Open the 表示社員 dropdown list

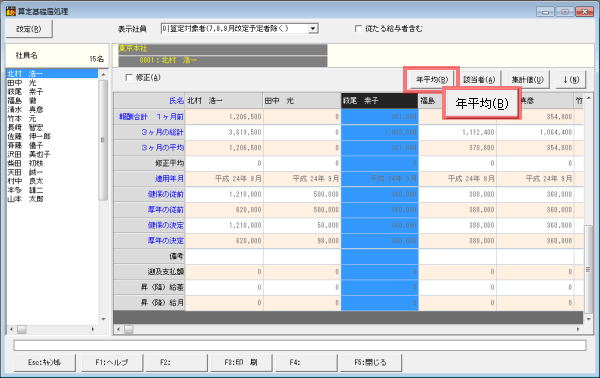pyautogui.click(x=313, y=29)
